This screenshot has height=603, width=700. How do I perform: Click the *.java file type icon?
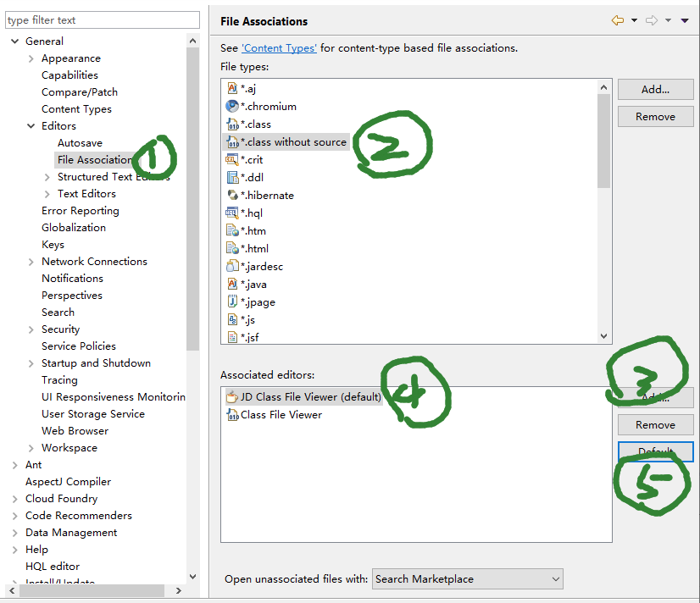click(232, 284)
